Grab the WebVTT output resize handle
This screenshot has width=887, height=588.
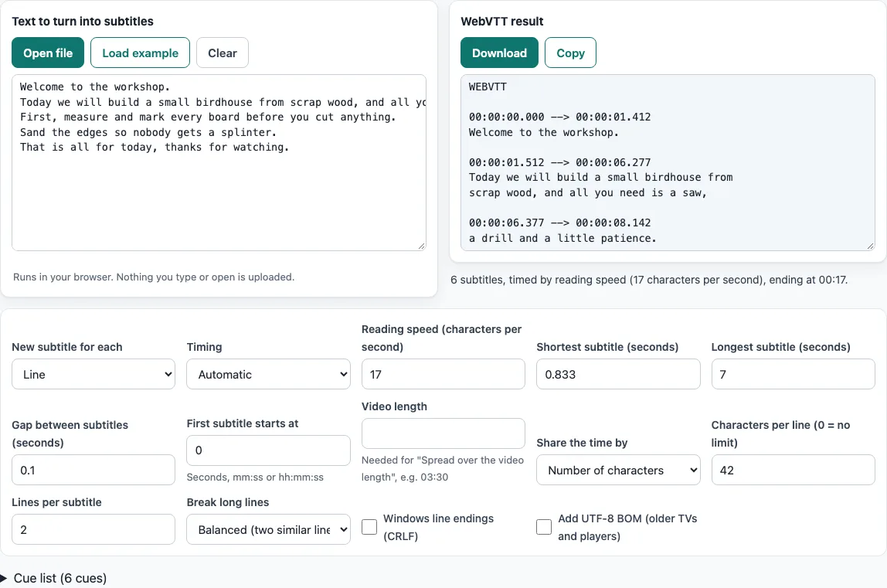tap(871, 246)
